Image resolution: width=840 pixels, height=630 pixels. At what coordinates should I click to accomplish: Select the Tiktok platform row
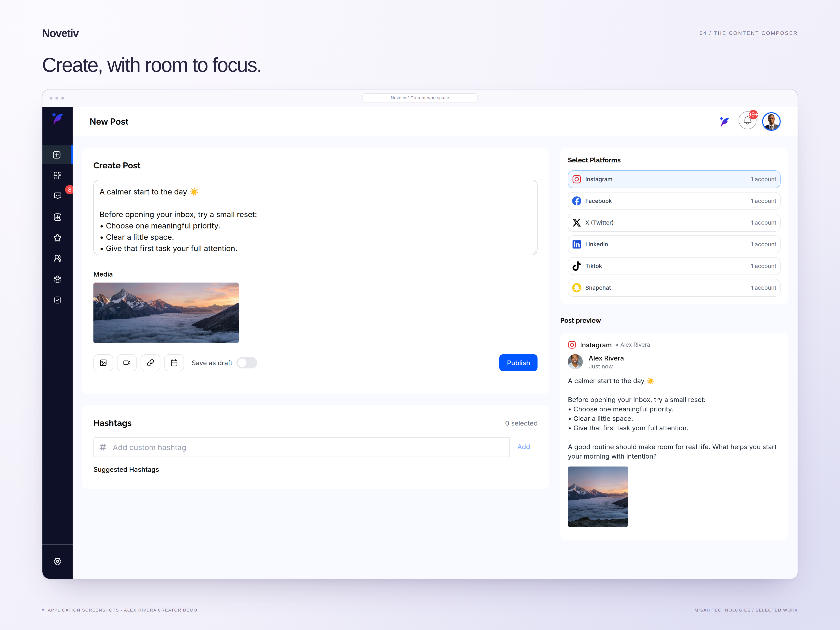click(x=674, y=266)
